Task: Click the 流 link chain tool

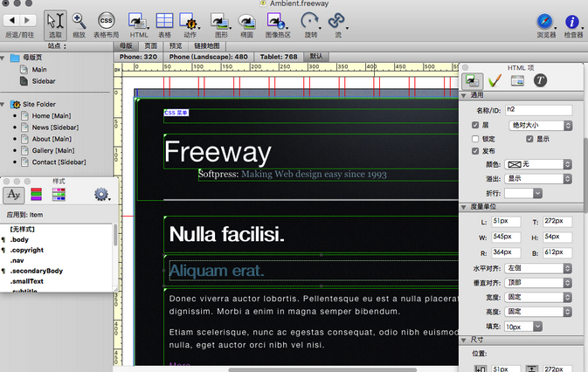Action: [337, 24]
